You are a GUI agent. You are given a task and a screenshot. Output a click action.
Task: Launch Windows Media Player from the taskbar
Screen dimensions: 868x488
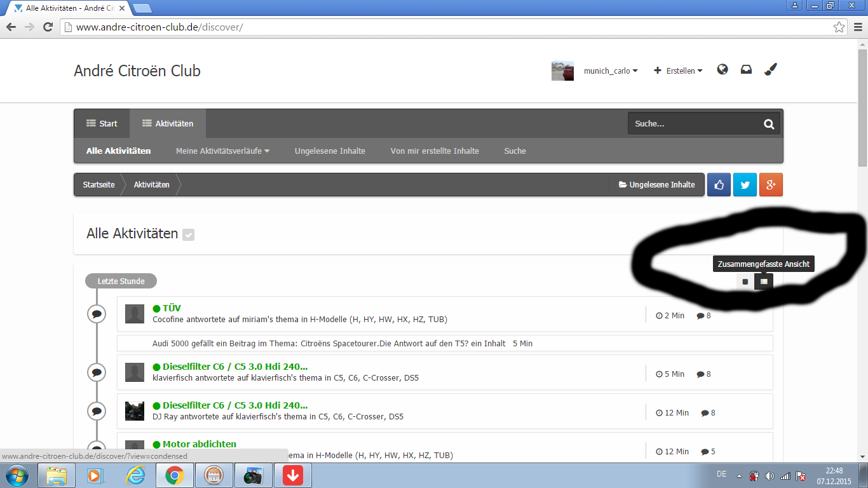pyautogui.click(x=95, y=475)
